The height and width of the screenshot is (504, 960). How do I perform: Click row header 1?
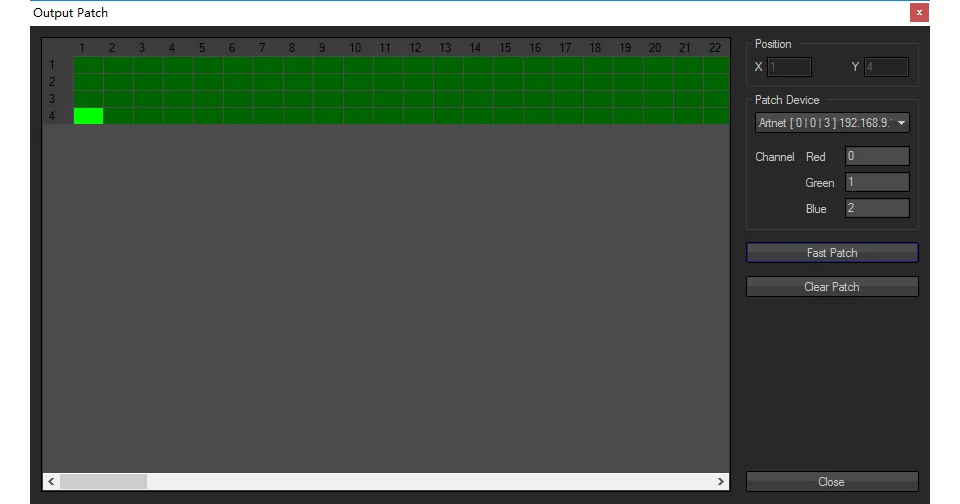tap(52, 64)
